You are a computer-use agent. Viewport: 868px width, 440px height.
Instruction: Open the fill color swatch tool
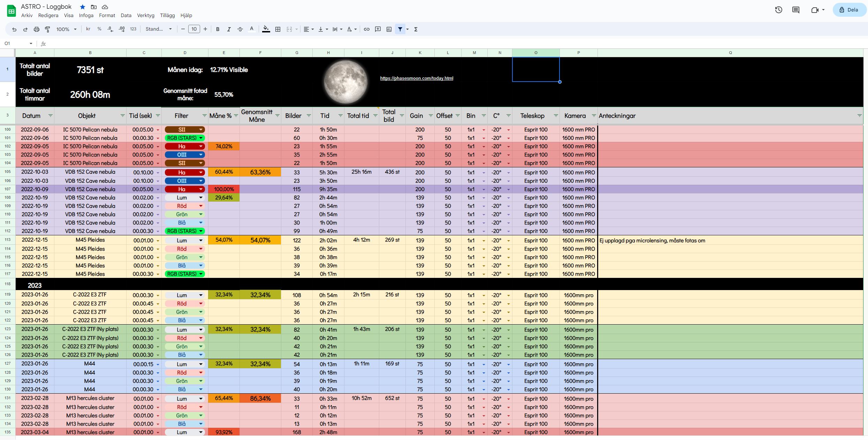pos(266,29)
